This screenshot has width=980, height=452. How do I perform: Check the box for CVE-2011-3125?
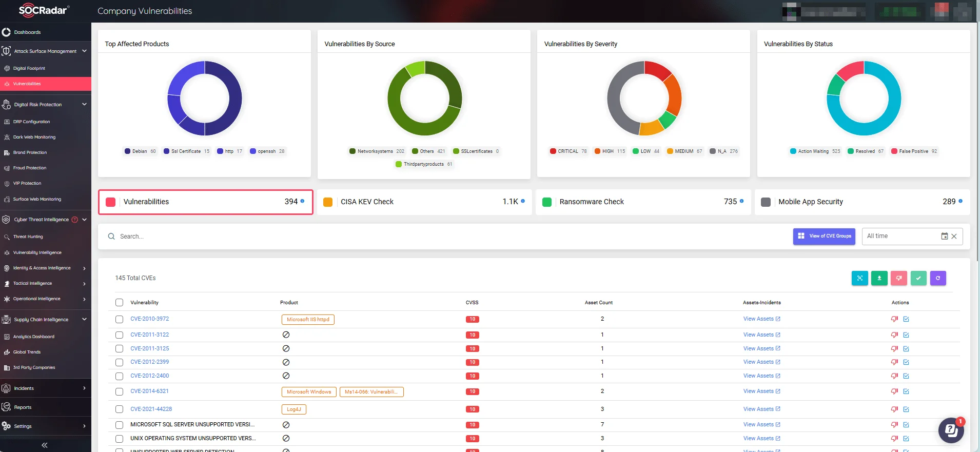click(x=120, y=349)
